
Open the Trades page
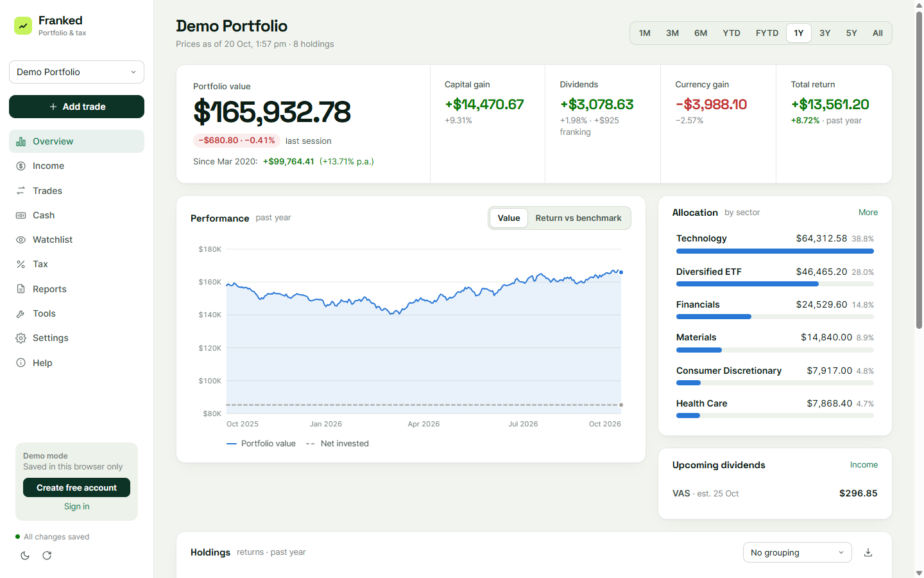click(x=76, y=191)
